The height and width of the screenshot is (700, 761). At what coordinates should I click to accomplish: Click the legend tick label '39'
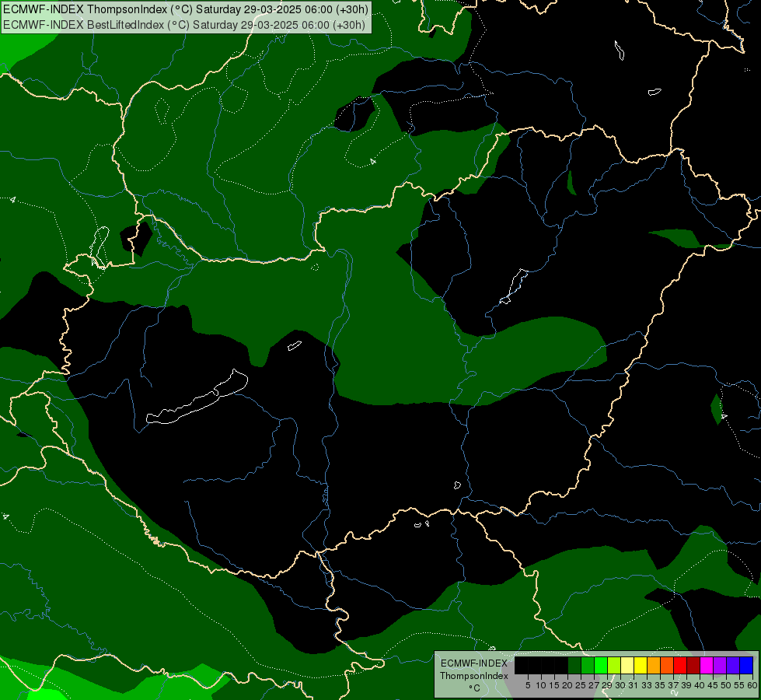(x=686, y=685)
